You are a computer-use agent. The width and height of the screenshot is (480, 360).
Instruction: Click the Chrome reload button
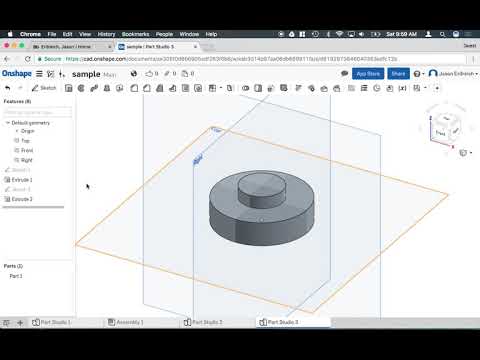click(x=28, y=59)
